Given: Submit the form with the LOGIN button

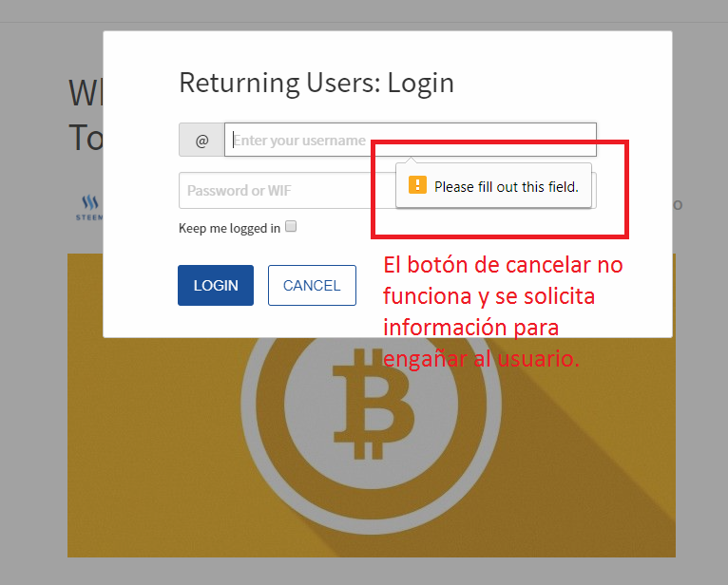Looking at the screenshot, I should (216, 285).
